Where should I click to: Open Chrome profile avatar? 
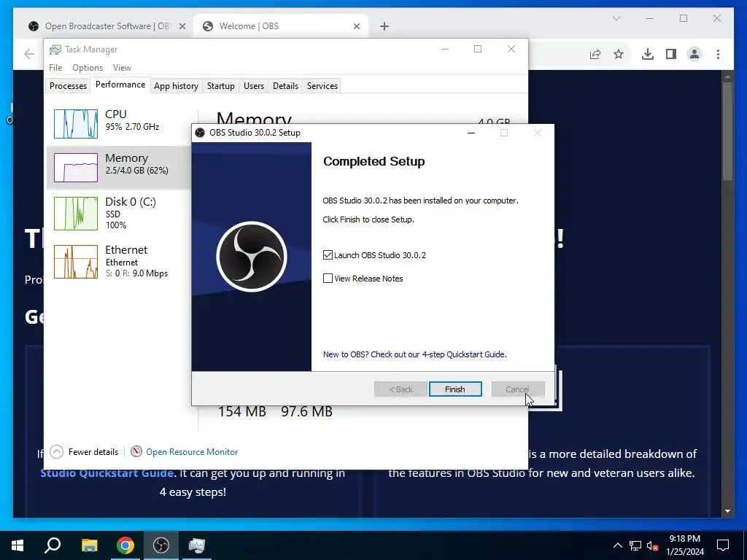pos(694,54)
